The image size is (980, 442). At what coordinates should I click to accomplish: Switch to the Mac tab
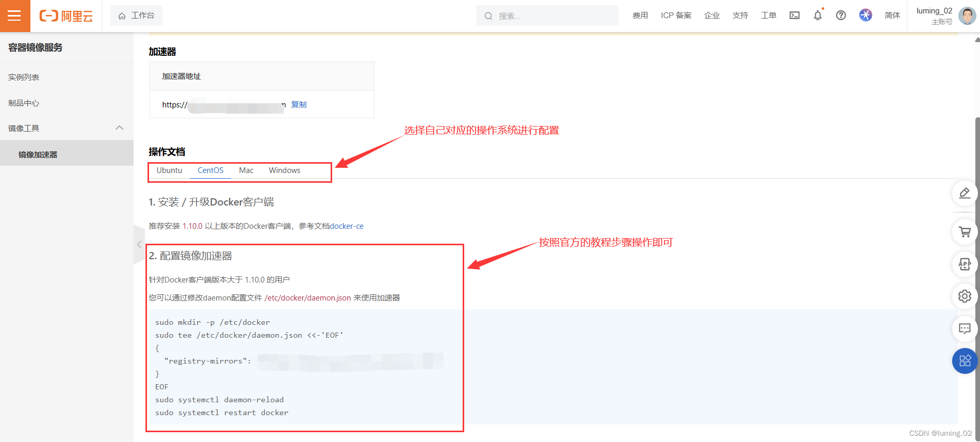(x=246, y=170)
